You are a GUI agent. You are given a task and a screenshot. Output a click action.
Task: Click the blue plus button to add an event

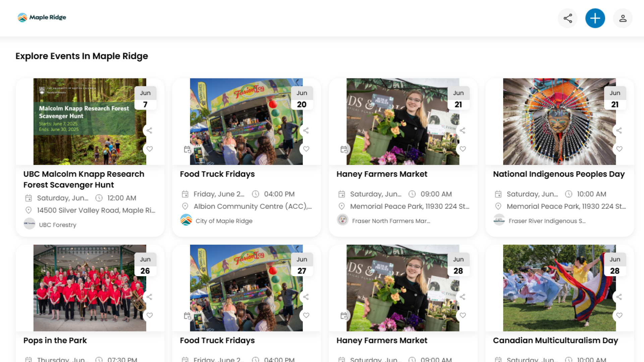(x=595, y=18)
